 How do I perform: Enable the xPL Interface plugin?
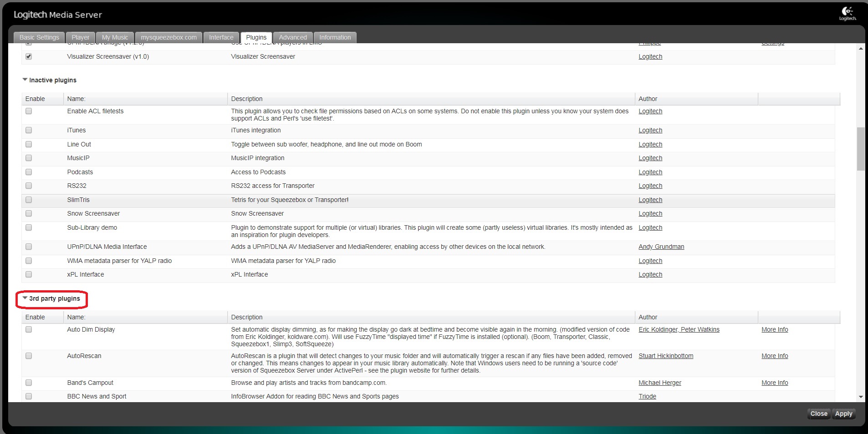coord(29,274)
